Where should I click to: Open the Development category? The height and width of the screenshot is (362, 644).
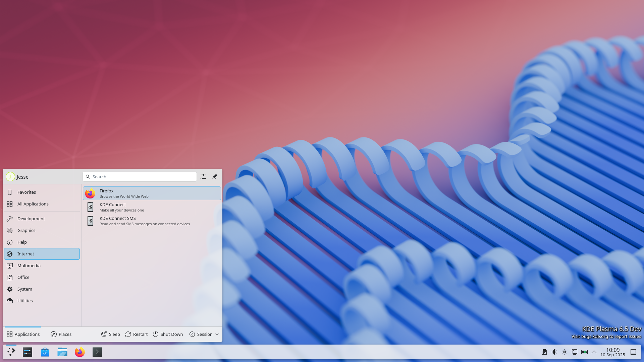(42, 219)
